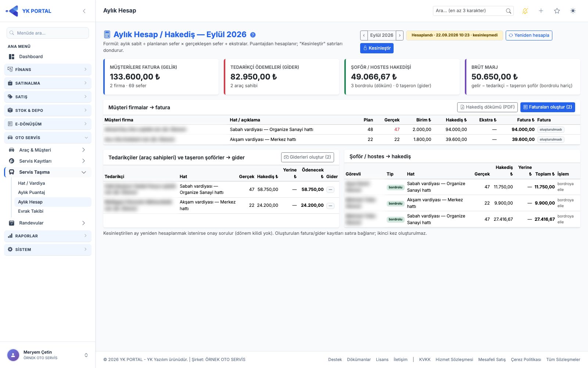Expand Servis Kayıtları submenu
This screenshot has height=368, width=588.
[x=48, y=161]
